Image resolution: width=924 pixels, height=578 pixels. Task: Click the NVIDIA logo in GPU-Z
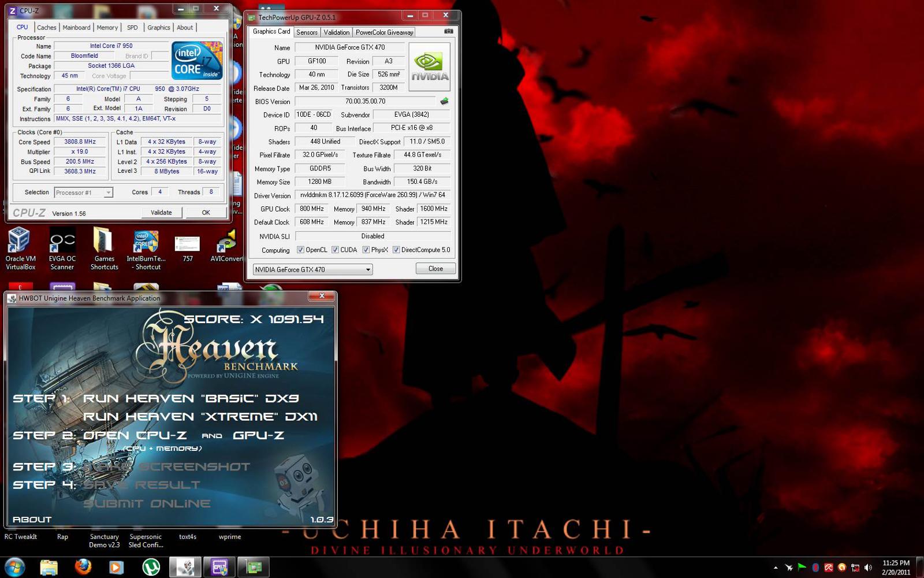[429, 66]
